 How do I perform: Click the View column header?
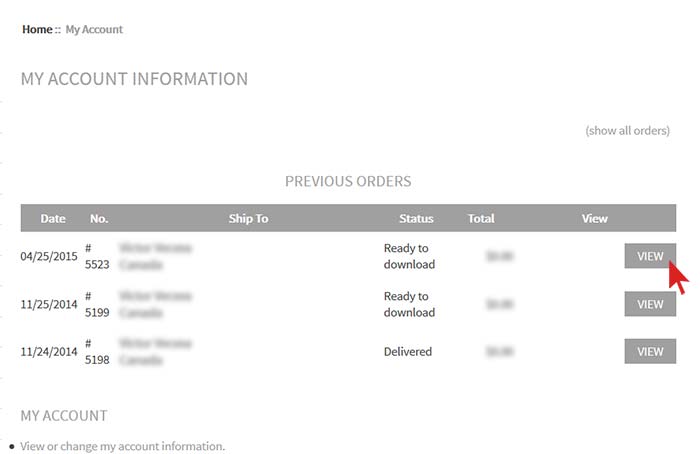pos(594,218)
